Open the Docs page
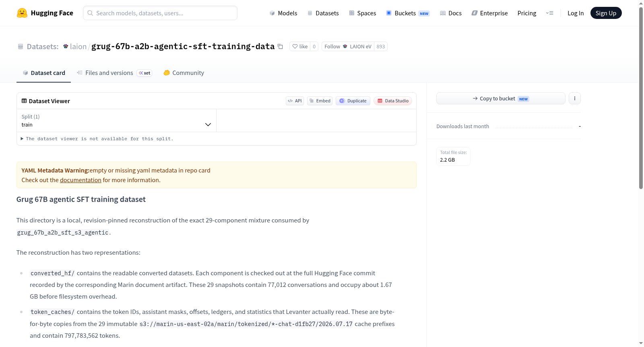This screenshot has width=644, height=347. click(x=451, y=13)
